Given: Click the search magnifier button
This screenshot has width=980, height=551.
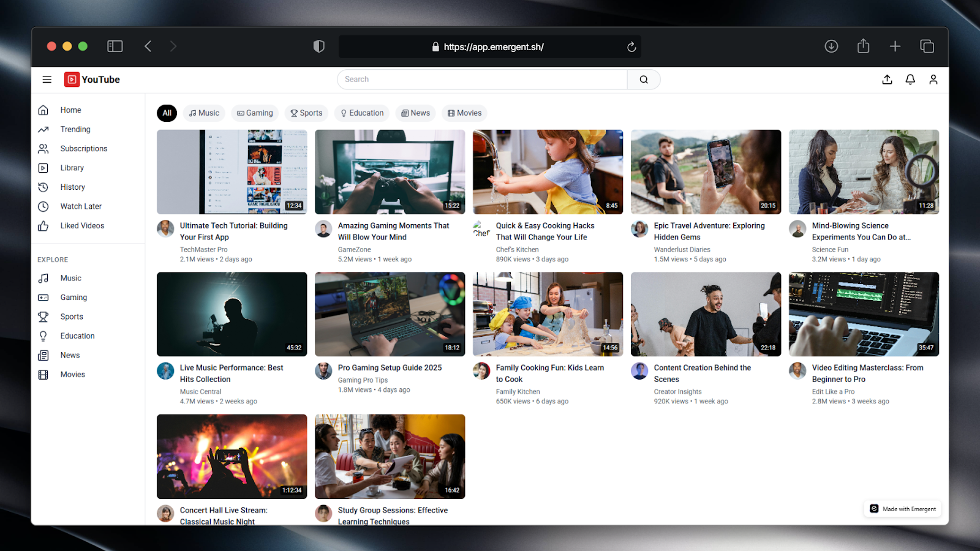Looking at the screenshot, I should 644,80.
